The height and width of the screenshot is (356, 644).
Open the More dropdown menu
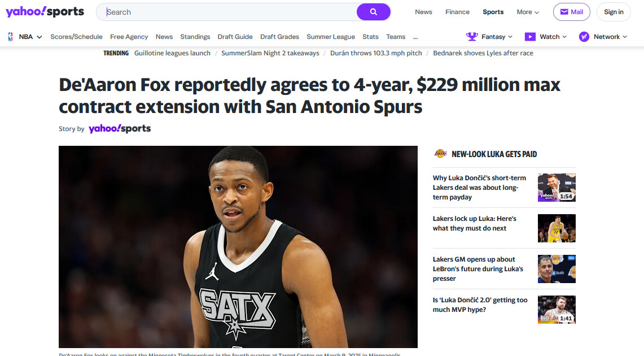[x=528, y=12]
